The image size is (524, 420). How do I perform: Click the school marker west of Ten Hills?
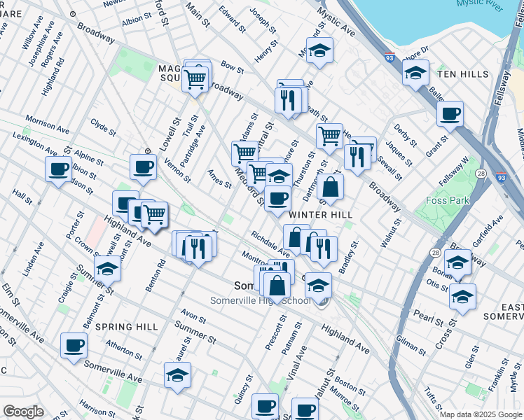point(416,72)
